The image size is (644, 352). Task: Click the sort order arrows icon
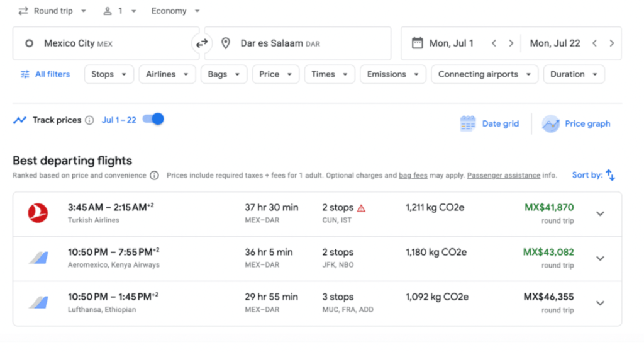610,175
